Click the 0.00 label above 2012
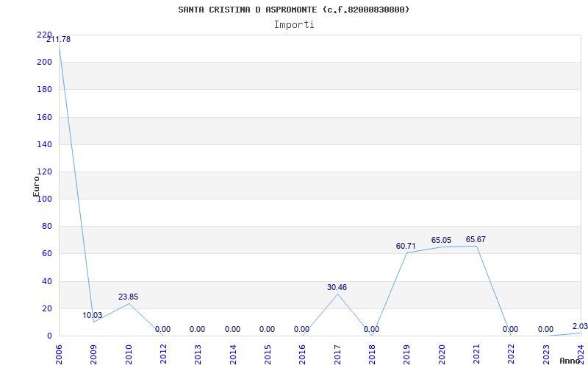This screenshot has width=588, height=368. point(162,329)
